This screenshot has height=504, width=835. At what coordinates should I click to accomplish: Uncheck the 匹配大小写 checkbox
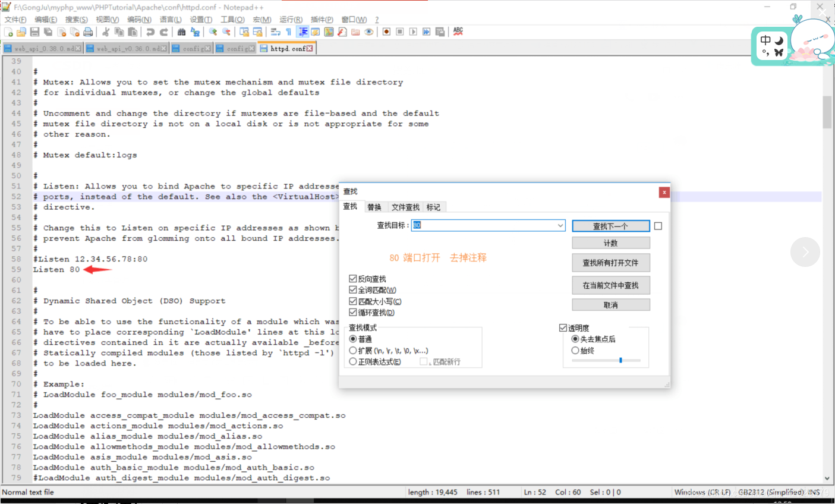353,301
